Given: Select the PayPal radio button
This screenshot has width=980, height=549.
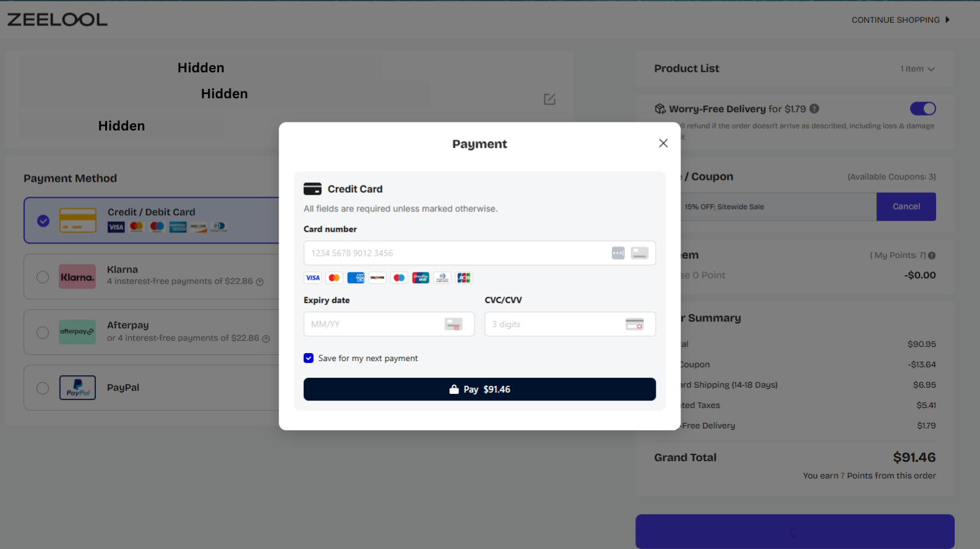Looking at the screenshot, I should coord(43,388).
